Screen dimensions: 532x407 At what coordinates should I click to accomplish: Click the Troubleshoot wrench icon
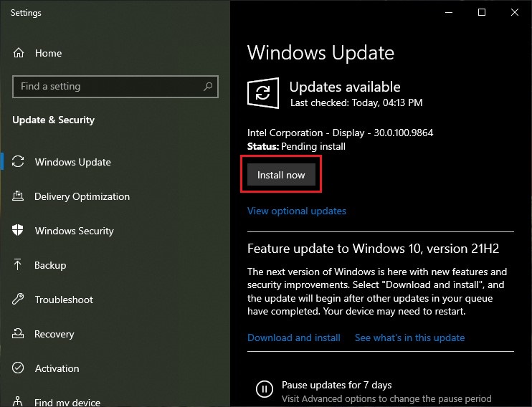(x=18, y=299)
